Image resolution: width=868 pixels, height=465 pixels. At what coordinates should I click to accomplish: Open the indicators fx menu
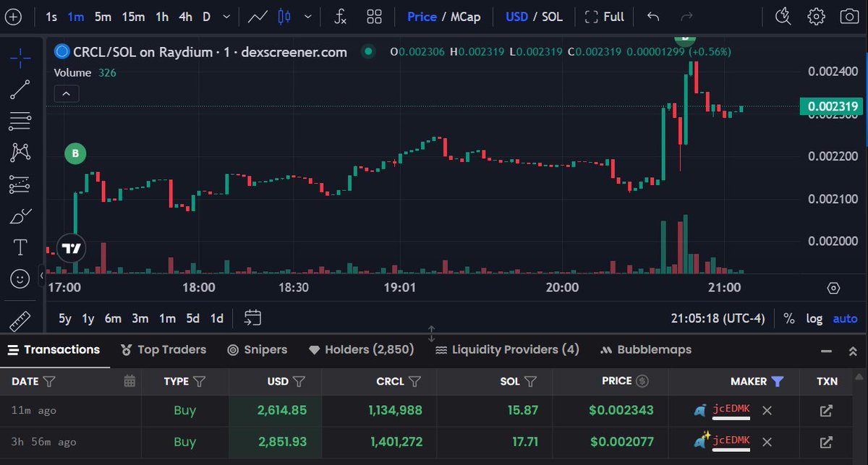[x=340, y=17]
